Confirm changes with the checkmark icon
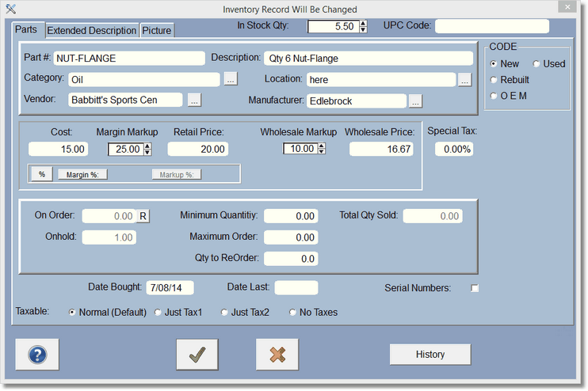This screenshot has height=391, width=588. (197, 355)
